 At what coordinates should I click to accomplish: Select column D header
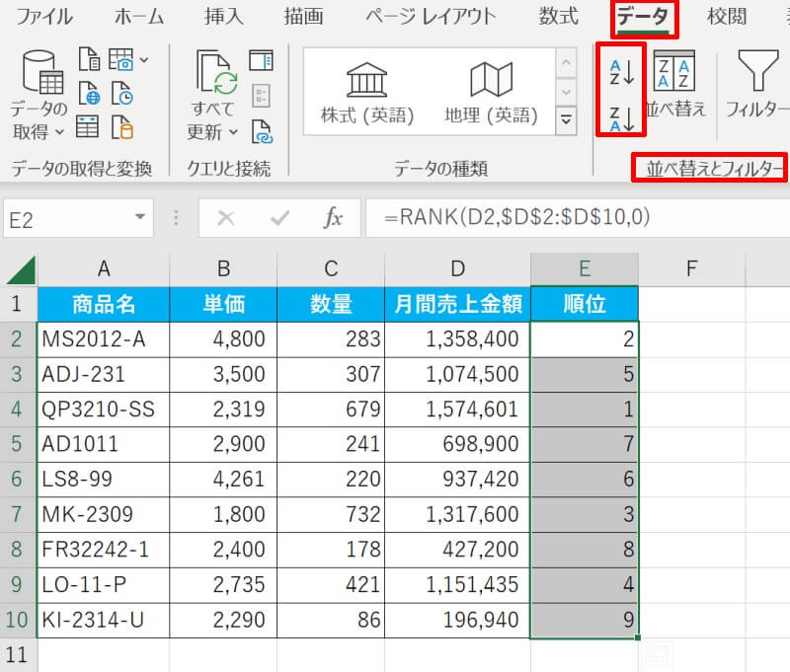[x=457, y=267]
